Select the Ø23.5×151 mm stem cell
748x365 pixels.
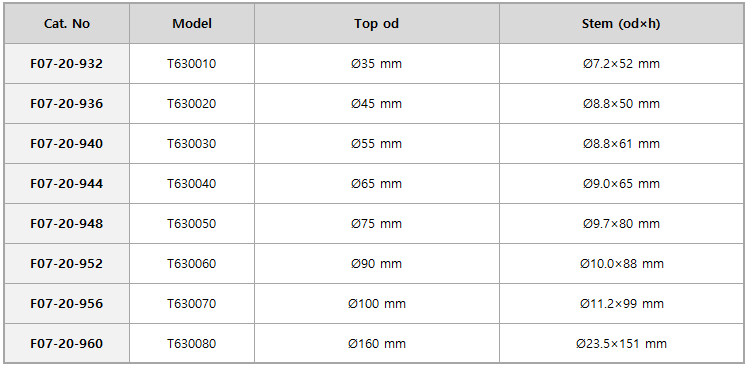coord(621,344)
